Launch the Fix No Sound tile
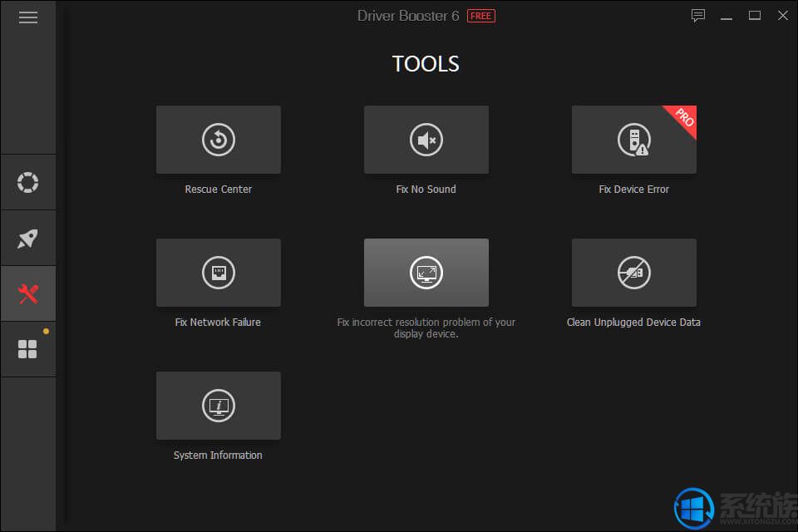 click(426, 140)
